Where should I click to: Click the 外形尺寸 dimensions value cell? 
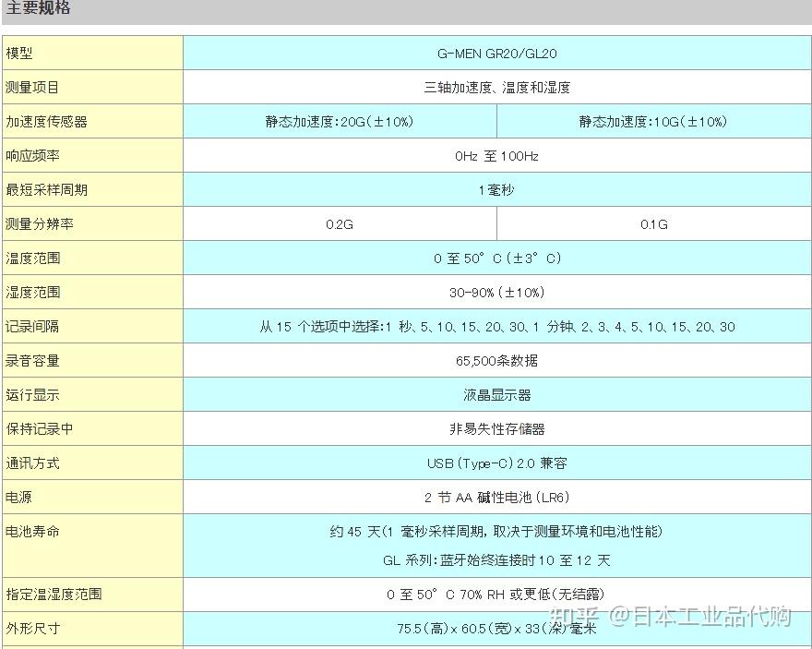(498, 629)
